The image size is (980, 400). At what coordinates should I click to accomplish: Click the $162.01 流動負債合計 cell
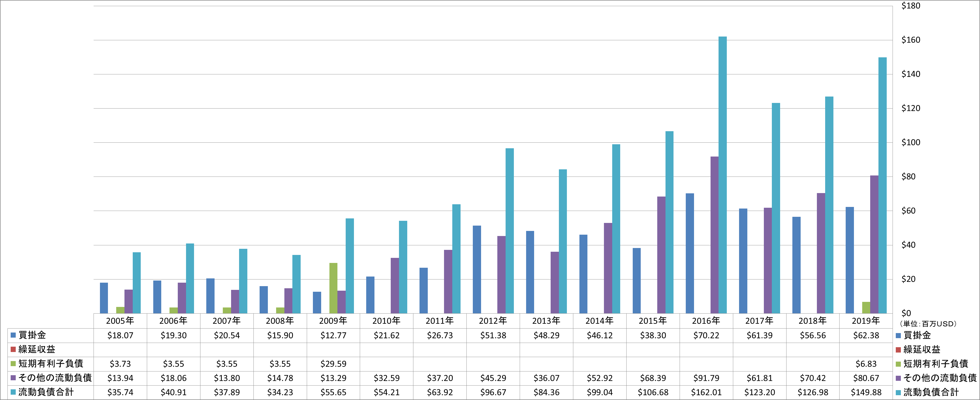point(706,392)
